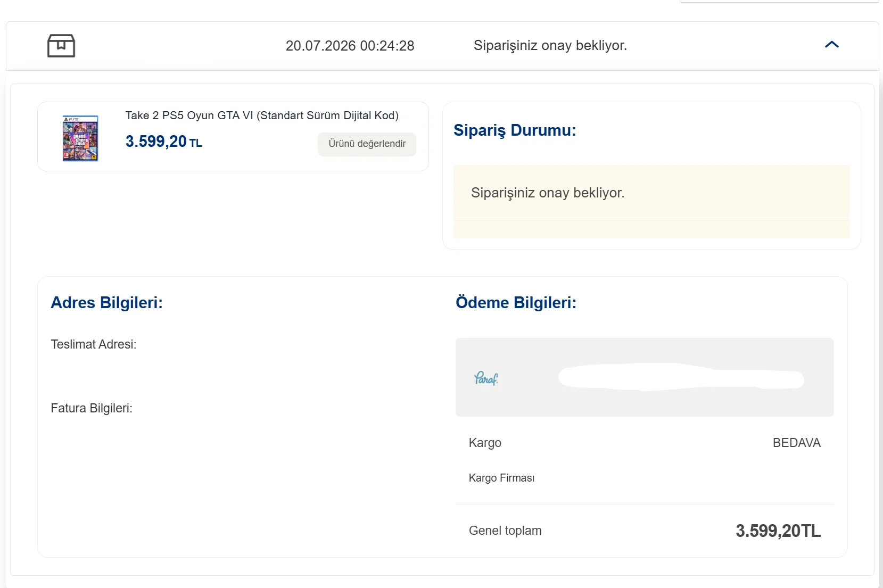The height and width of the screenshot is (588, 883).
Task: Click the header Siparişiniz onay bekliyor status
Action: click(550, 45)
